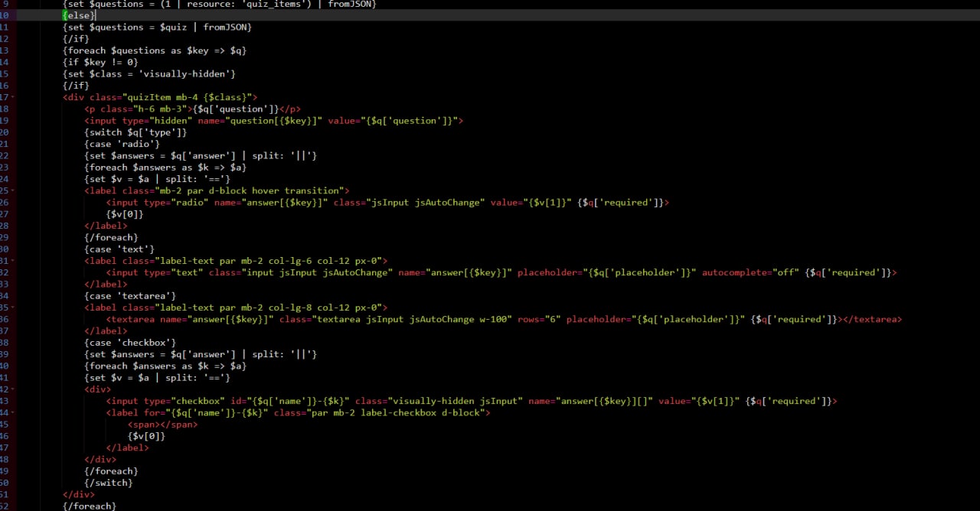Click the line setting $questions from $quiz
The width and height of the screenshot is (980, 511).
tap(157, 27)
